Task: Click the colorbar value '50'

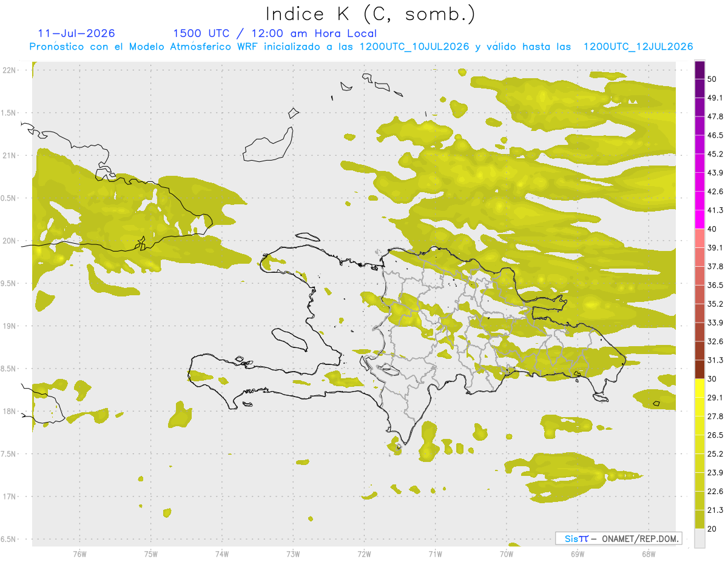Action: point(712,79)
